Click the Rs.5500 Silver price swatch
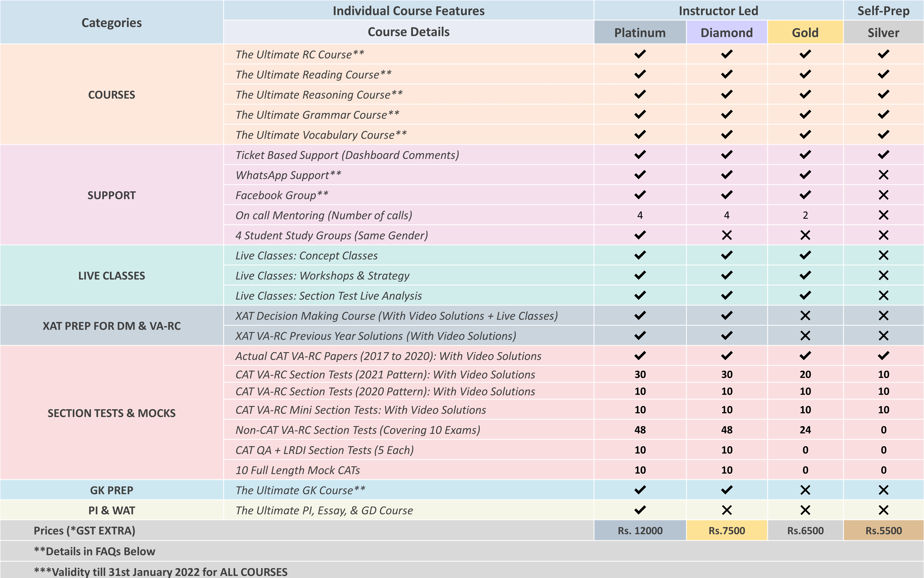 click(883, 531)
